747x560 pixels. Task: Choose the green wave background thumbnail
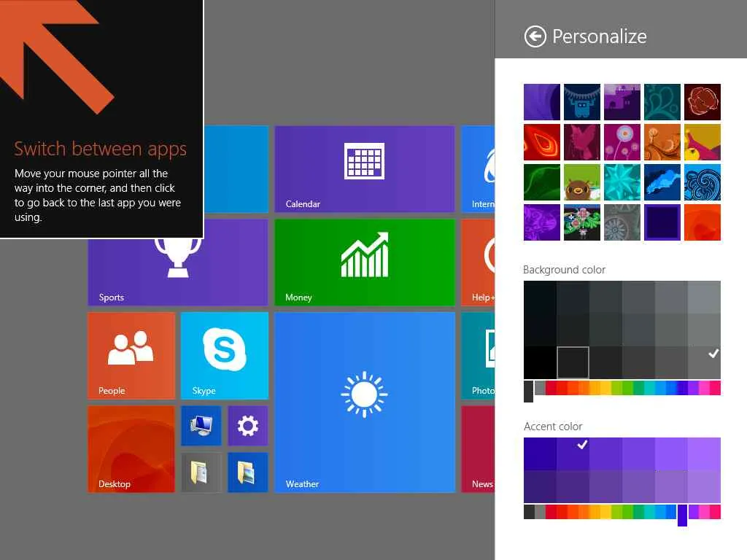point(542,182)
